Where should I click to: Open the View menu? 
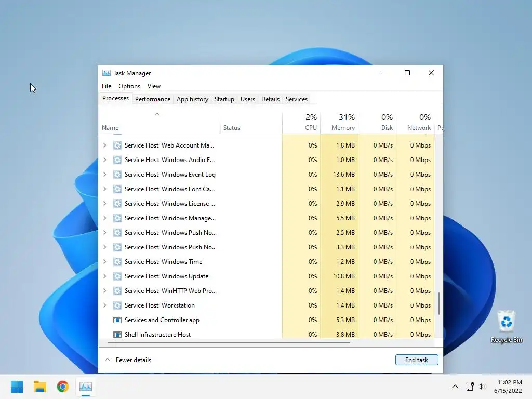click(x=154, y=86)
